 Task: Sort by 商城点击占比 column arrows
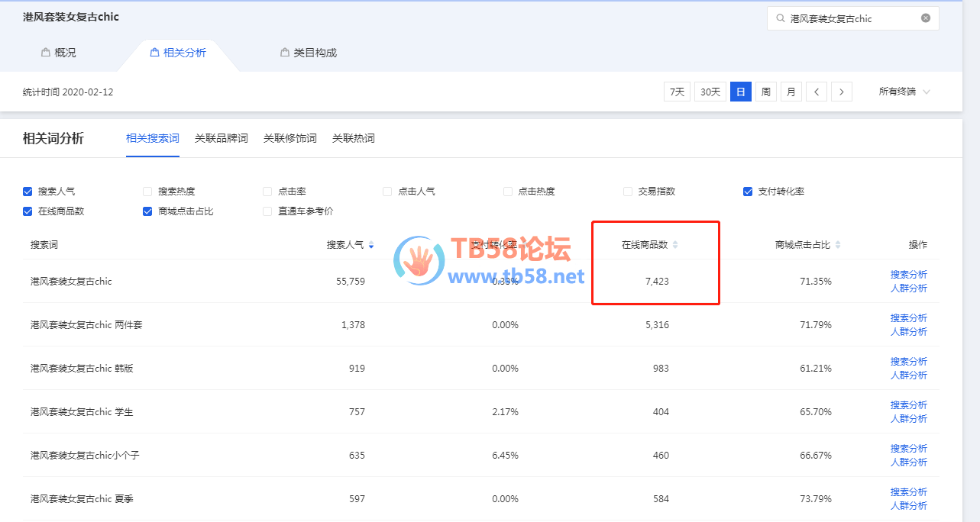[x=838, y=245]
